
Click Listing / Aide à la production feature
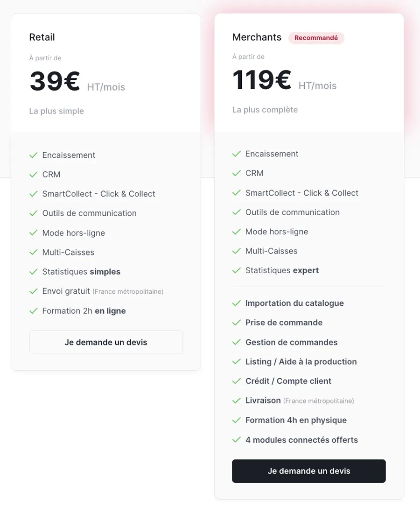coord(301,362)
